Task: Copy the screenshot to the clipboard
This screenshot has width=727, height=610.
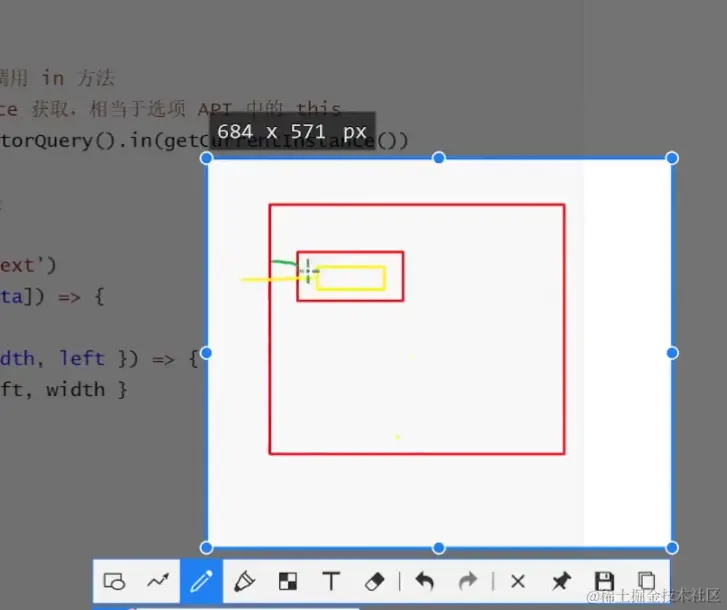Action: [647, 581]
